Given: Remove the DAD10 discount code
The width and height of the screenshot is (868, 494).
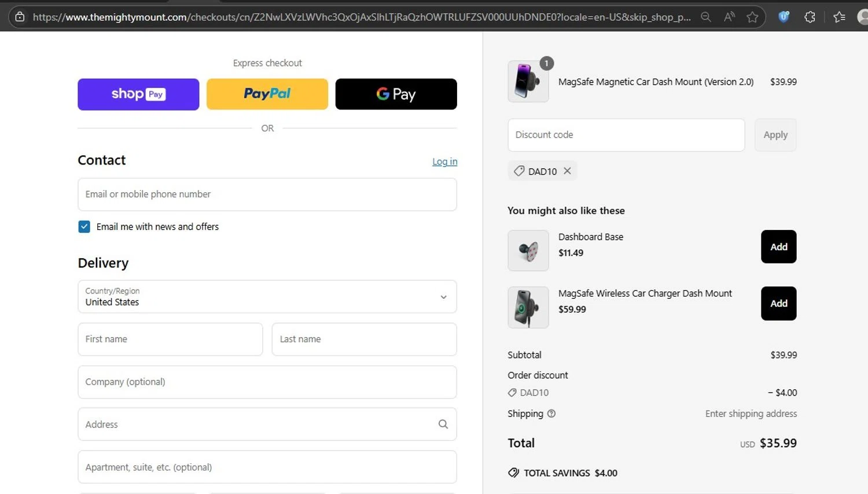Looking at the screenshot, I should pos(567,171).
